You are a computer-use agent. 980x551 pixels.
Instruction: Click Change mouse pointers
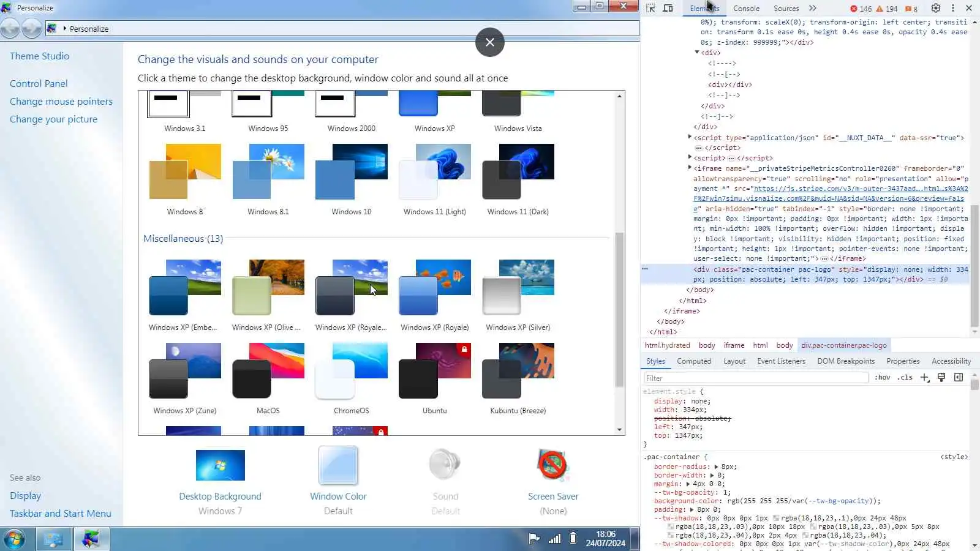click(x=61, y=101)
